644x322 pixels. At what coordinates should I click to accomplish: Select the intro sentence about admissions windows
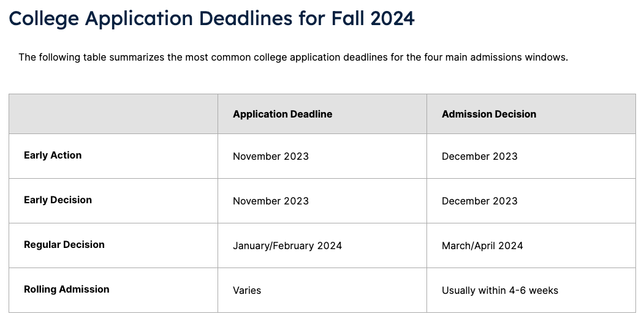tap(294, 58)
